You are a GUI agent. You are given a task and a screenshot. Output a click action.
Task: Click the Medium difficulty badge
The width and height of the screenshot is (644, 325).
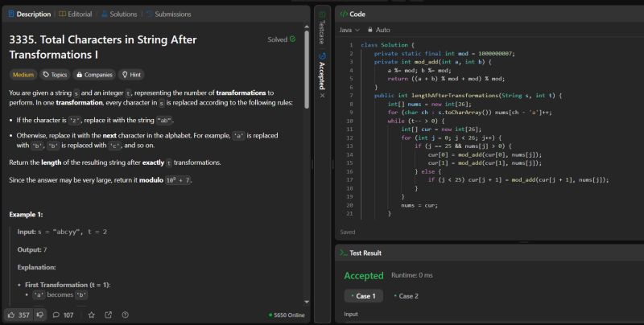23,74
